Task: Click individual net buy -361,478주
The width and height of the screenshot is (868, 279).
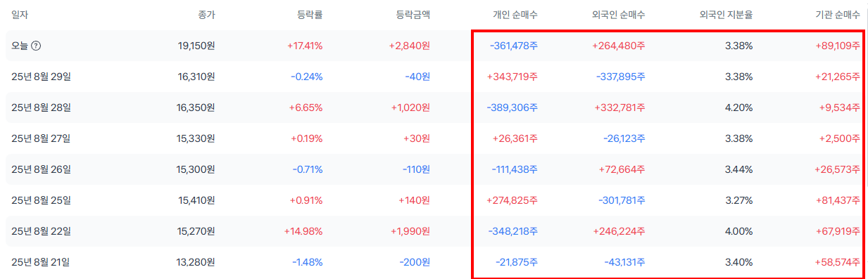Action: (x=514, y=46)
